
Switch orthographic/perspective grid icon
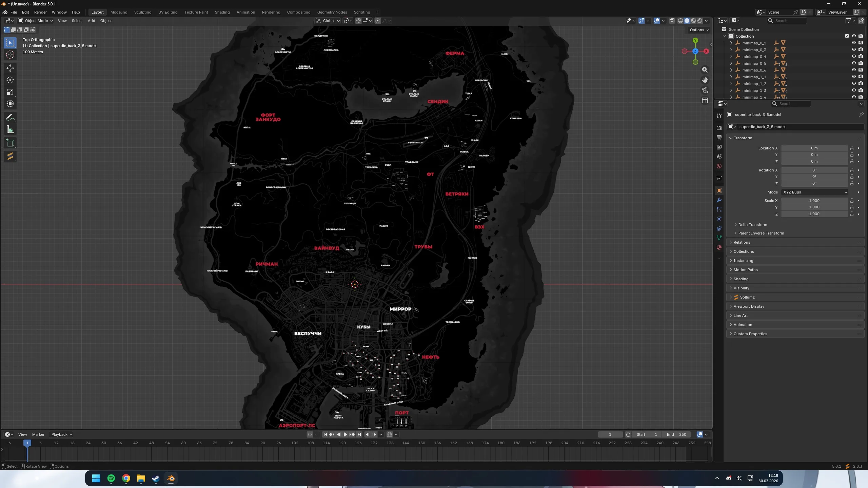point(705,100)
